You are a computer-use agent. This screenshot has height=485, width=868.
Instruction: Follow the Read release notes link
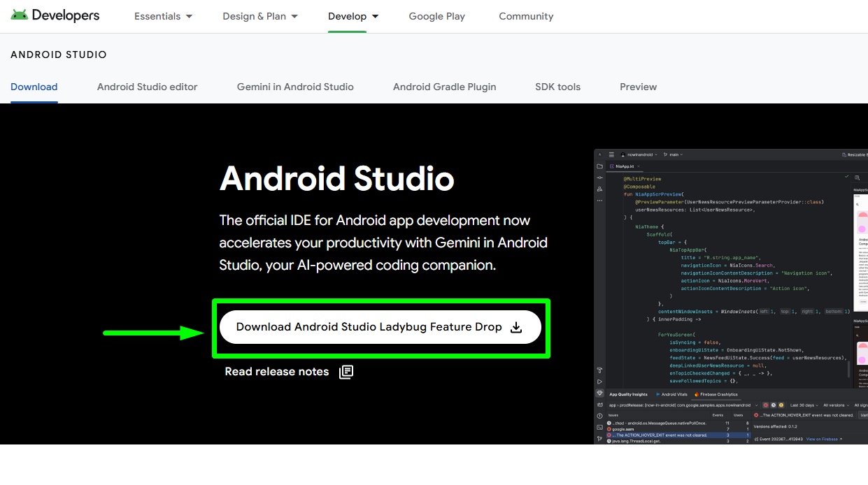277,372
